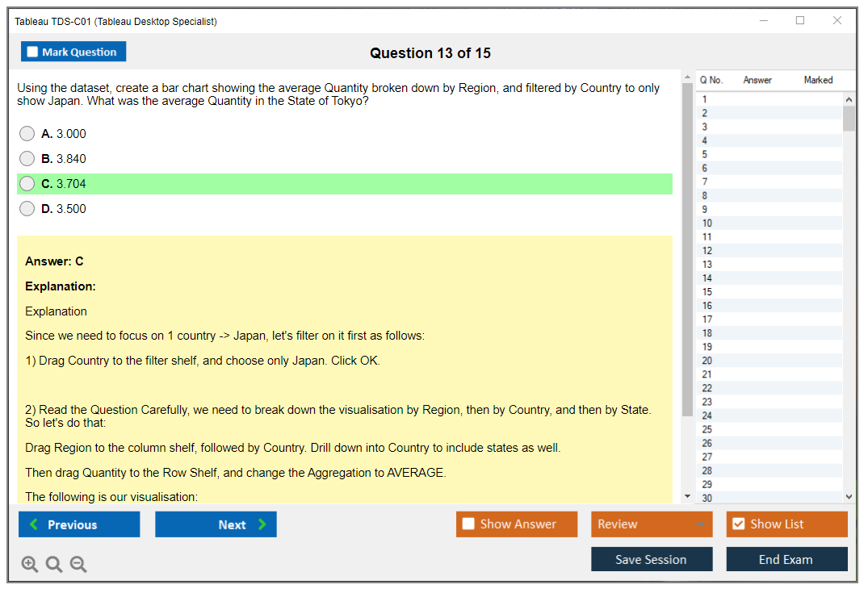Toggle the Show Answer checkbox
Viewport: 868px width, 593px height.
(469, 524)
